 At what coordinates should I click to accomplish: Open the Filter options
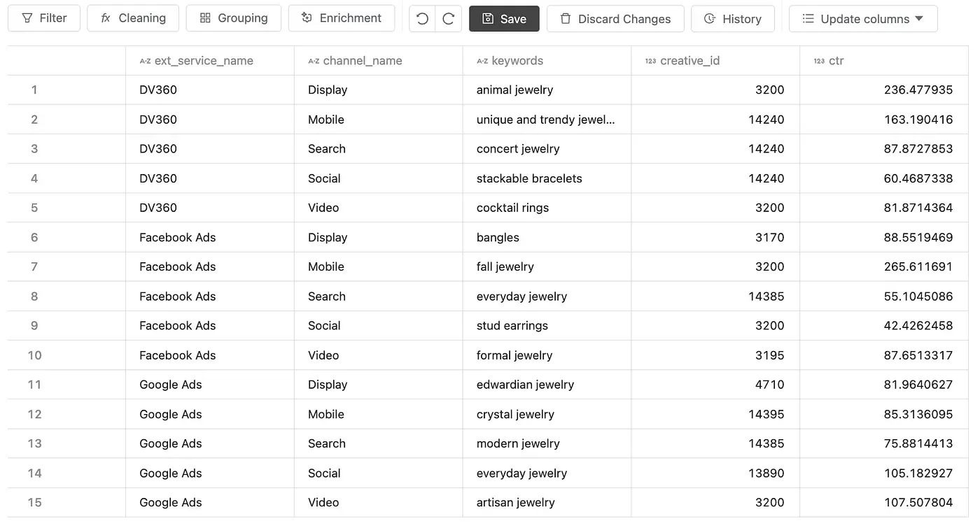coord(44,18)
